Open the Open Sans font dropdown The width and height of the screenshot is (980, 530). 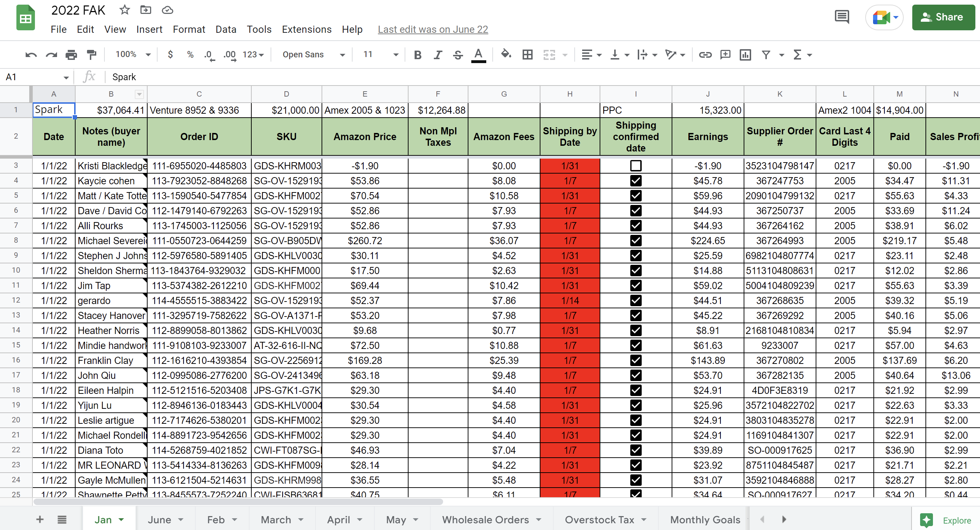(x=314, y=55)
